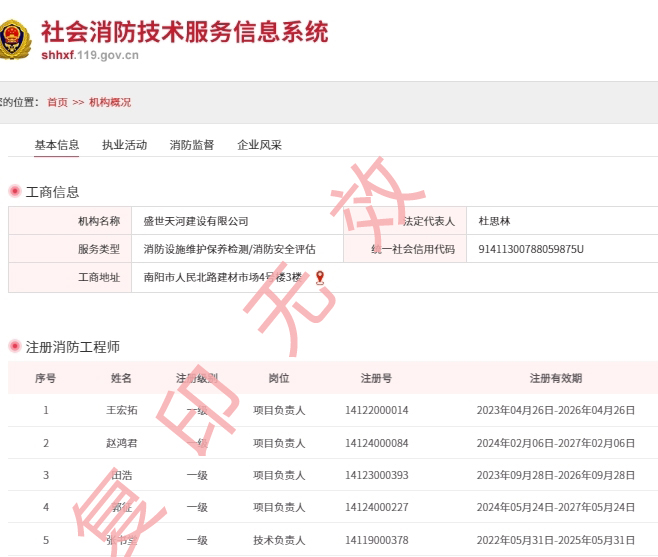Switch to the 执业活动 tab
Image resolution: width=658 pixels, height=557 pixels.
point(125,145)
